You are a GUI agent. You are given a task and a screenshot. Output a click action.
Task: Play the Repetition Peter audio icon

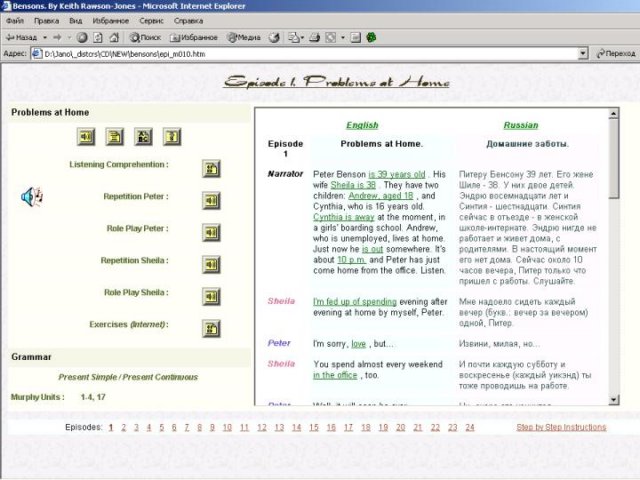[x=211, y=200]
